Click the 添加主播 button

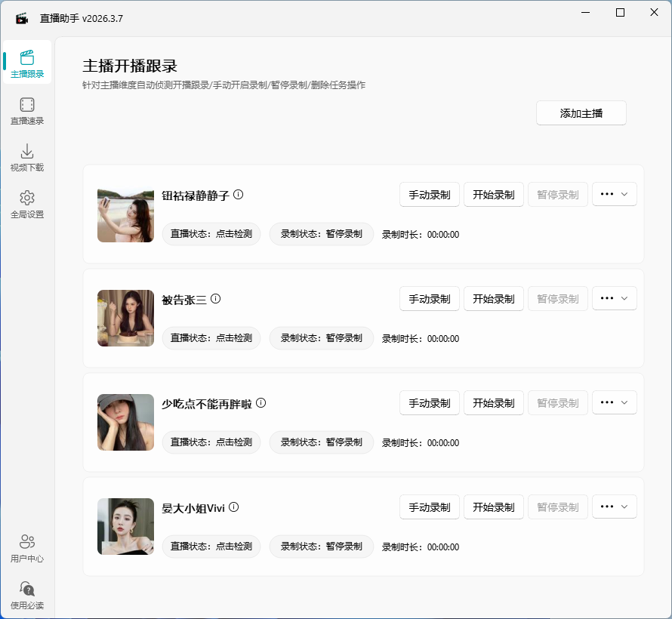click(x=581, y=112)
